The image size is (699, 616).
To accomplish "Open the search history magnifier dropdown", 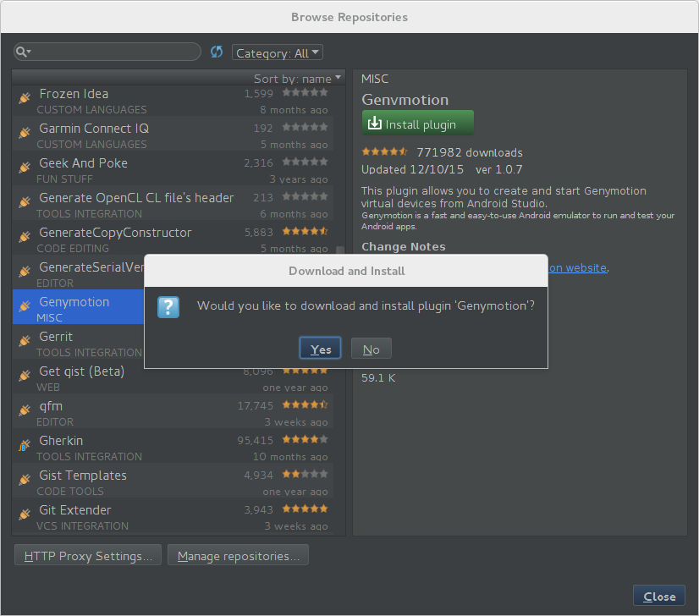I will pos(23,52).
